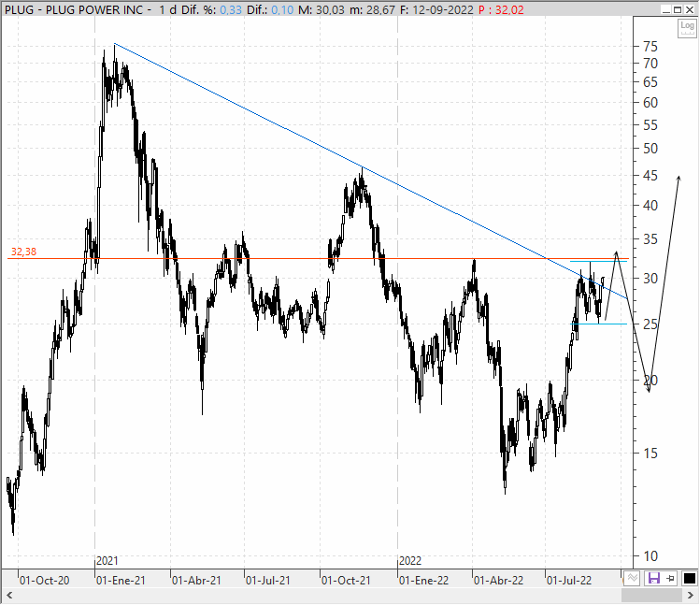Click the Dif. value 0,10
The width and height of the screenshot is (700, 605).
pos(282,10)
